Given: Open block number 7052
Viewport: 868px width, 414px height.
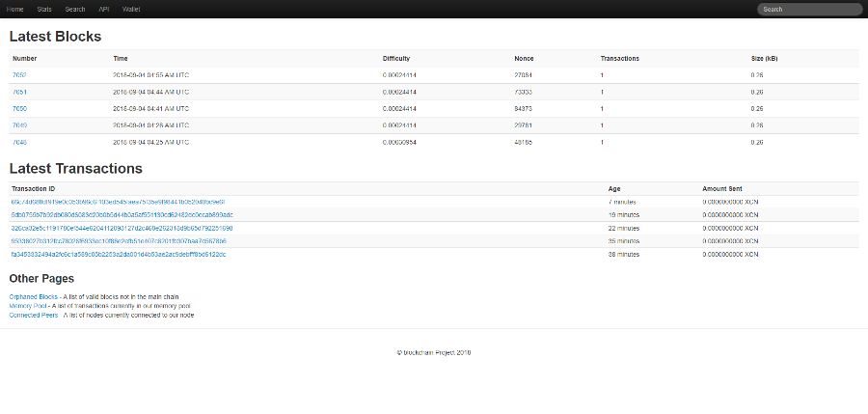Looking at the screenshot, I should pyautogui.click(x=19, y=74).
